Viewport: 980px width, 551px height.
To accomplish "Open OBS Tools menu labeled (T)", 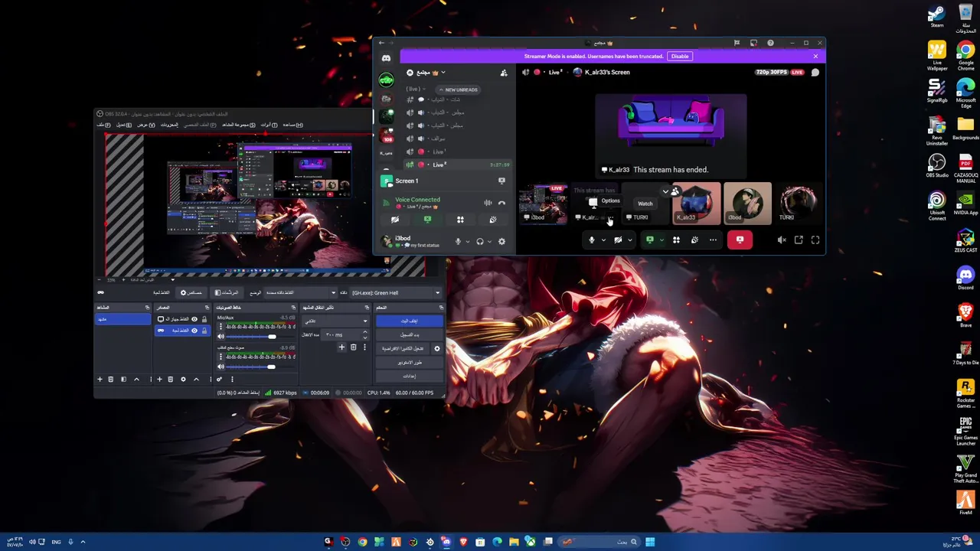I will click(269, 125).
